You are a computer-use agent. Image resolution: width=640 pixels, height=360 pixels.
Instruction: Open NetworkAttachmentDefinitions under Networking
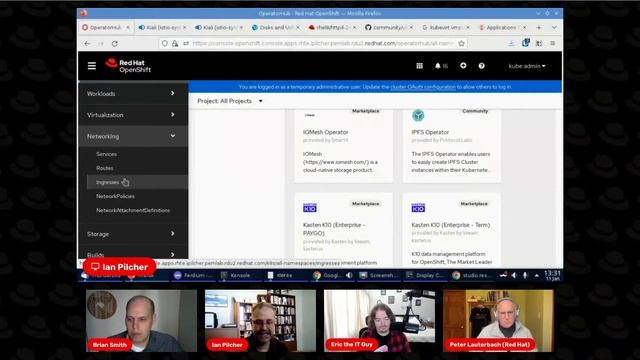pyautogui.click(x=133, y=210)
